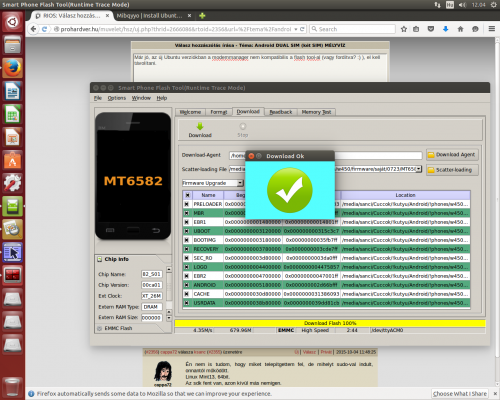Screen dimensions: 500x400
Task: Uncheck the ANDROID partition checkbox
Action: click(x=187, y=285)
